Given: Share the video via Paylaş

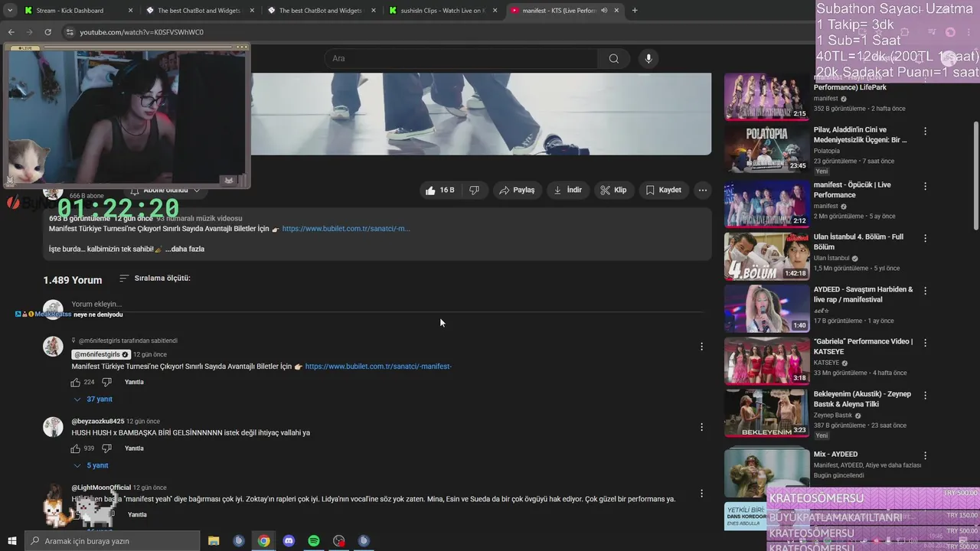Looking at the screenshot, I should [x=517, y=190].
